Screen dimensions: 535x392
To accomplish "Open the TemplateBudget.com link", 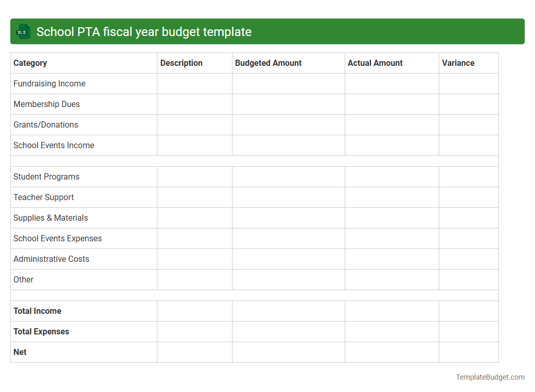I will pos(490,377).
